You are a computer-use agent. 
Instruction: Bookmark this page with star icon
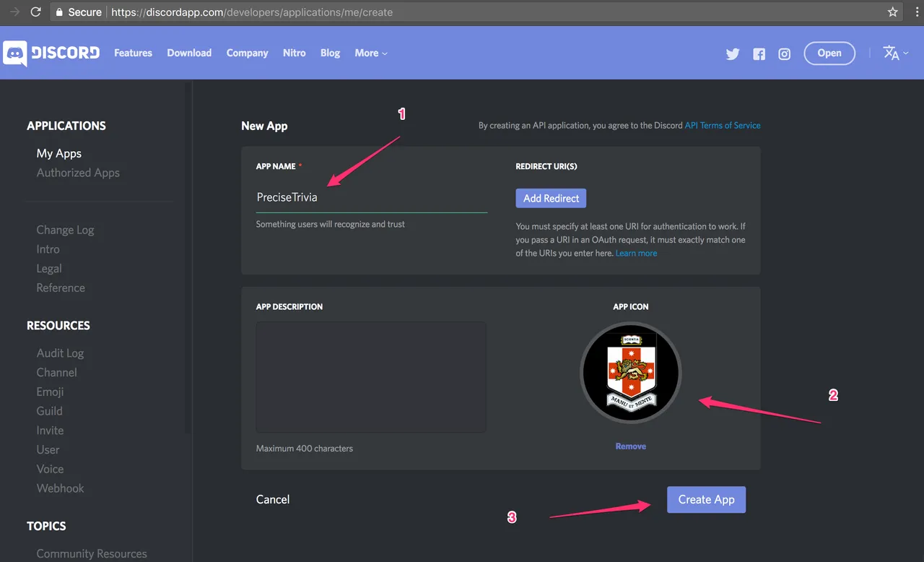pos(893,12)
